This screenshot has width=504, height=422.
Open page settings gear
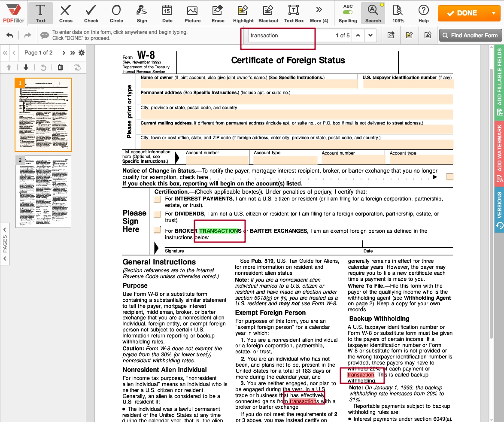click(82, 53)
